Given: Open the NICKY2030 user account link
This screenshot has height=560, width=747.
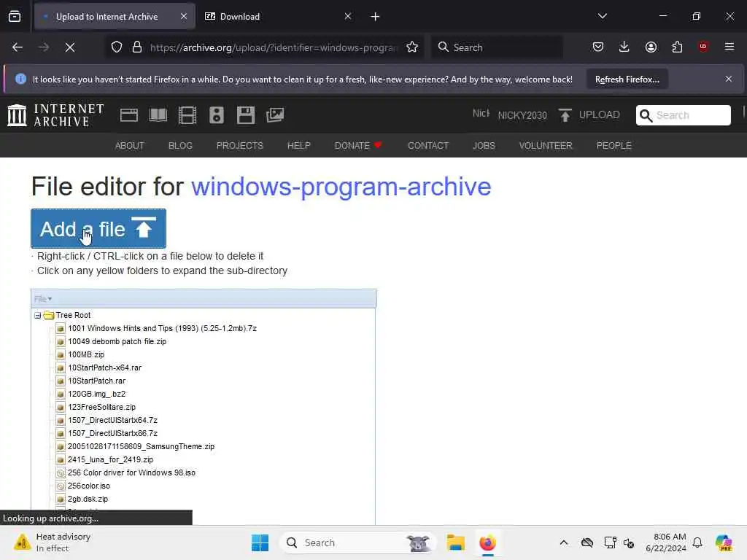Looking at the screenshot, I should coord(522,115).
